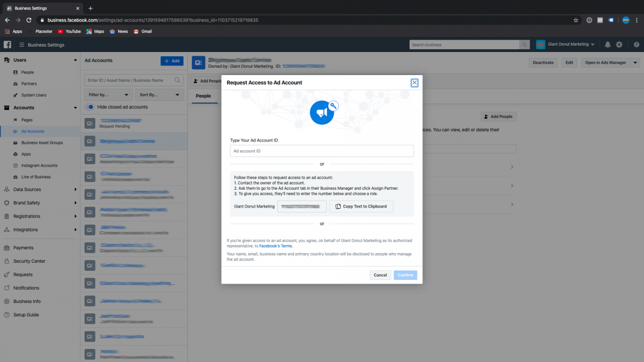Open Pages under Accounts
This screenshot has height=362, width=644.
pyautogui.click(x=27, y=120)
